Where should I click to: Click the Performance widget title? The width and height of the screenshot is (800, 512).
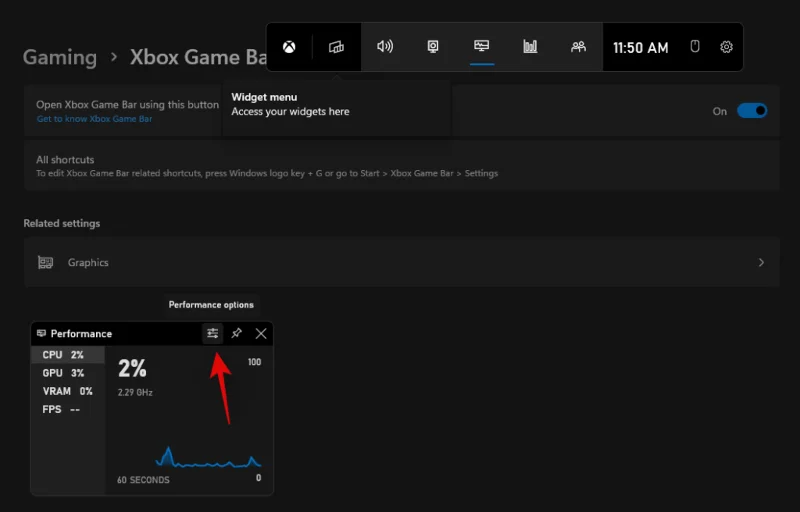[x=81, y=334]
